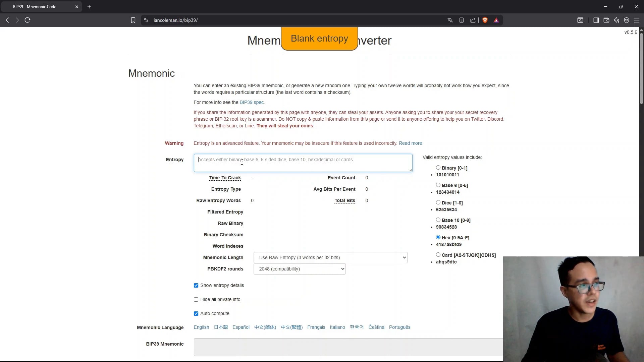Click the Brave Rewards triangle icon

(496, 20)
